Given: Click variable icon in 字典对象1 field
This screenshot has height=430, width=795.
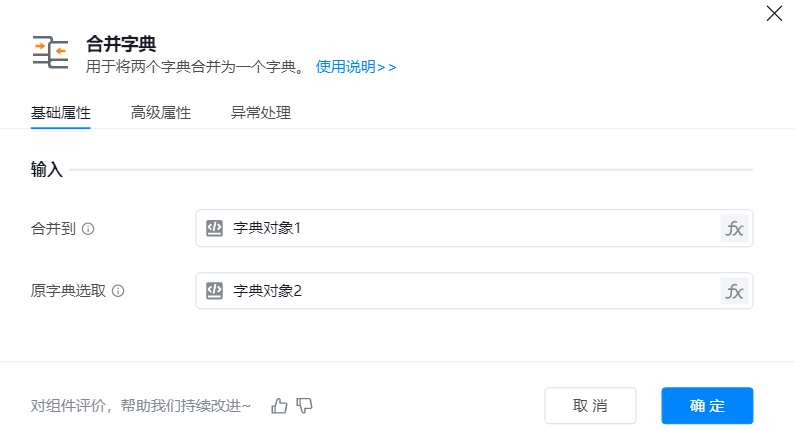Looking at the screenshot, I should [x=214, y=228].
